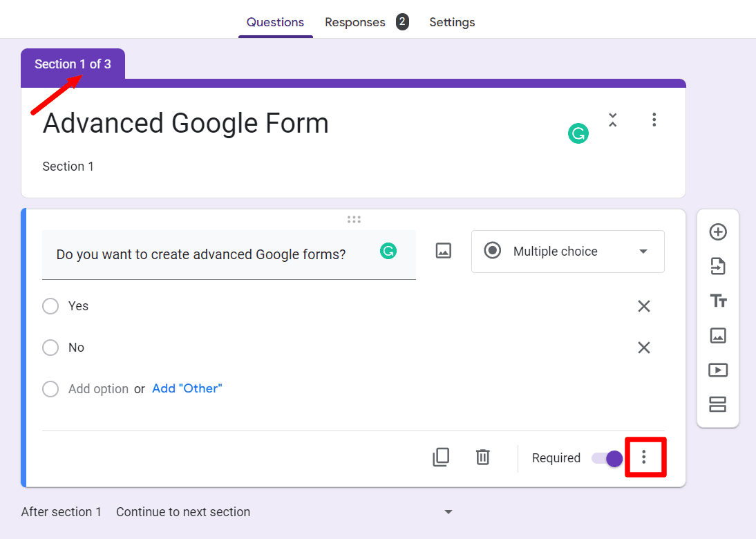Duplicate the question
This screenshot has height=539, width=756.
pos(441,457)
